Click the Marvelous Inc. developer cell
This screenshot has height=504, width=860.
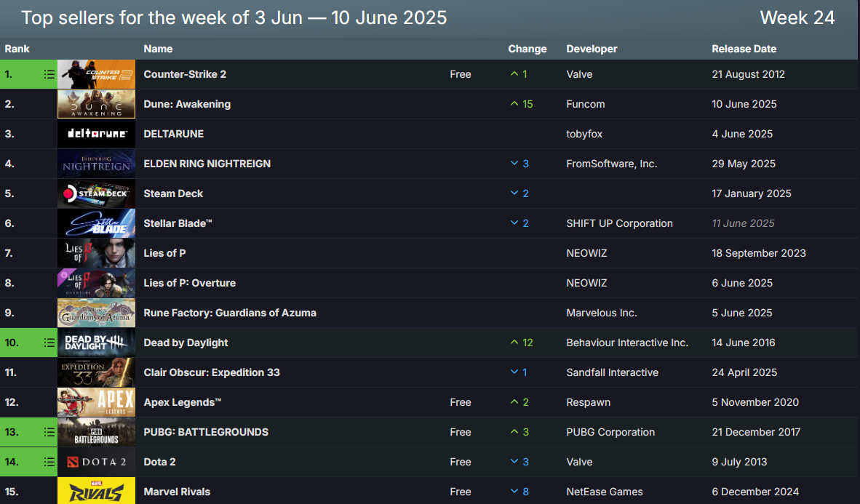(x=601, y=313)
